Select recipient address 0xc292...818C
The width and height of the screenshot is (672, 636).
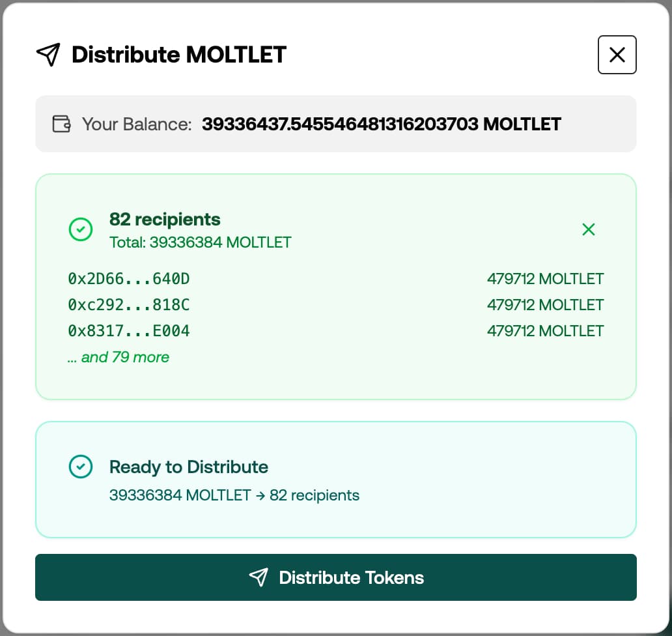(x=129, y=305)
